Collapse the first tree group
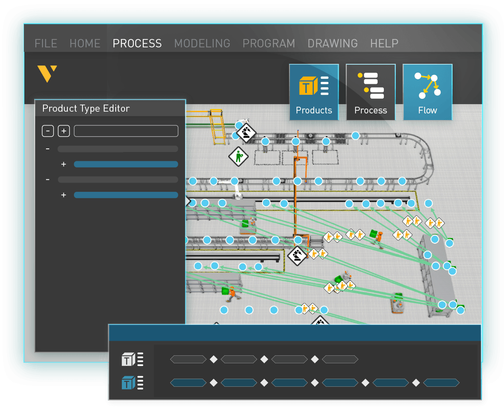The width and height of the screenshot is (504, 420). click(47, 149)
